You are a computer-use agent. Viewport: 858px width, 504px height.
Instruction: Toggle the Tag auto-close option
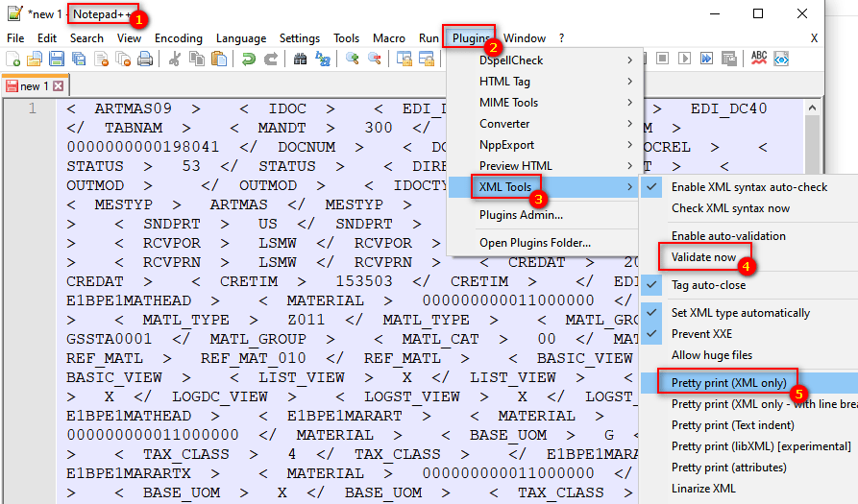click(x=708, y=285)
